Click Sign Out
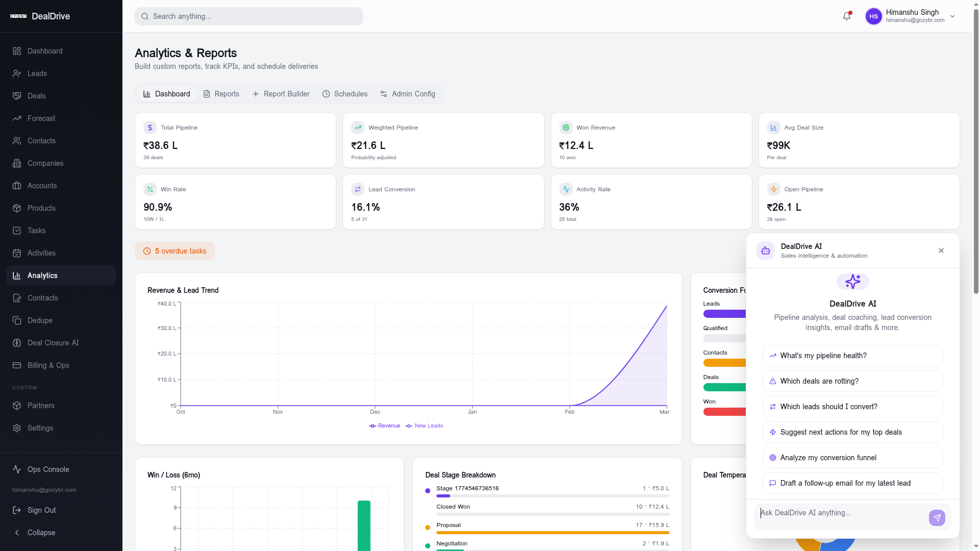The width and height of the screenshot is (980, 551). coord(61,510)
